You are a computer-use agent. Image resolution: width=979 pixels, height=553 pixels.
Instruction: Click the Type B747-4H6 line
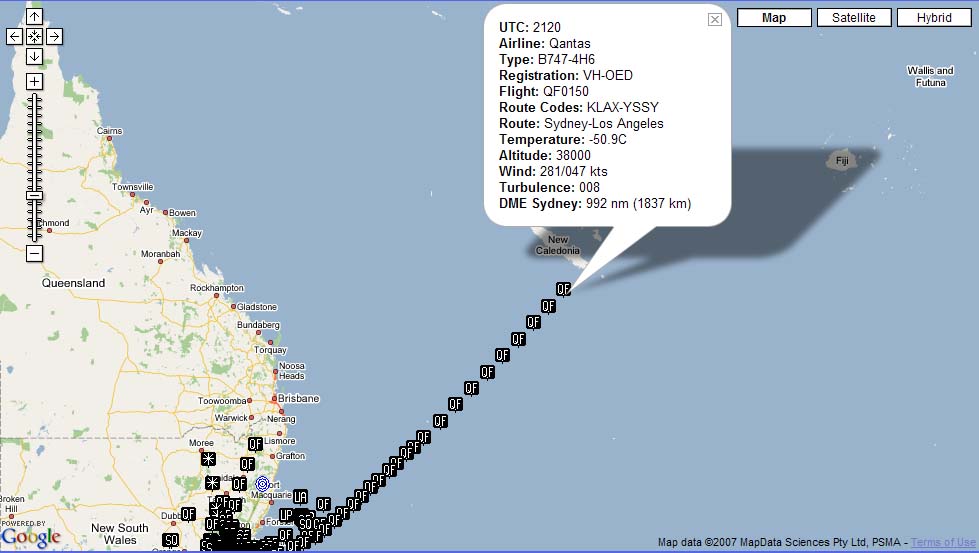point(547,59)
